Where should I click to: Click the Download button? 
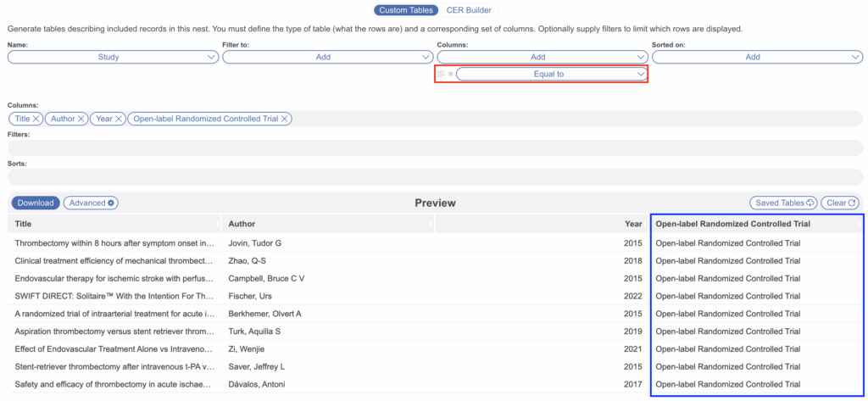tap(36, 203)
